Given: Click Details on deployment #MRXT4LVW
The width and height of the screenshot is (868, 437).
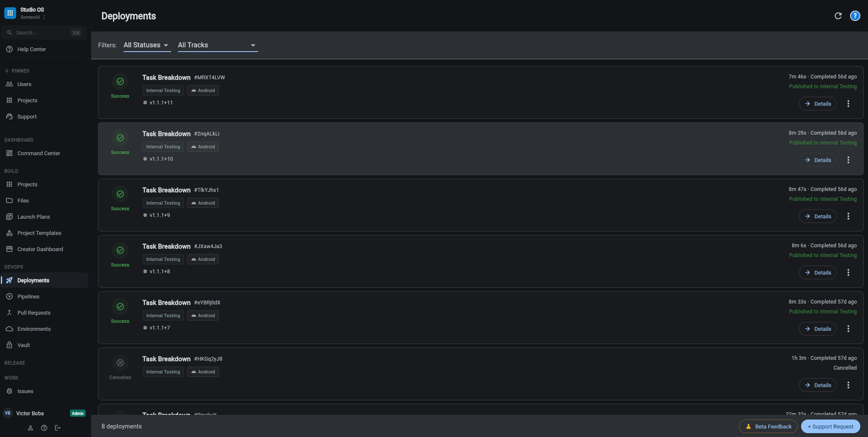Looking at the screenshot, I should tap(817, 104).
